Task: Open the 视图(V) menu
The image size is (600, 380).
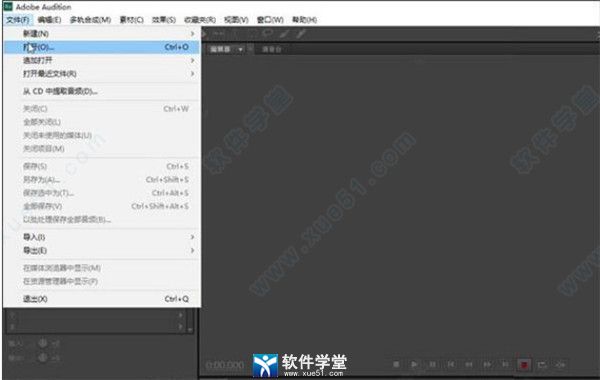Action: [x=236, y=20]
